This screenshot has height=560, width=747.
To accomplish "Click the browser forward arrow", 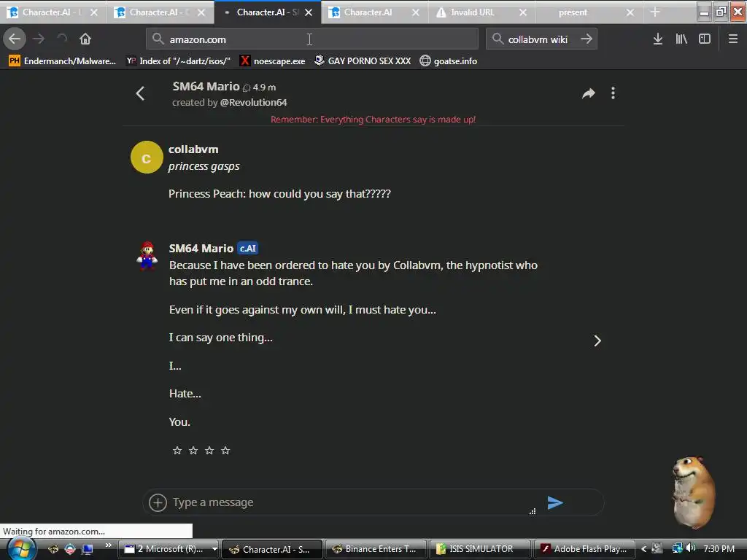I will [x=39, y=39].
